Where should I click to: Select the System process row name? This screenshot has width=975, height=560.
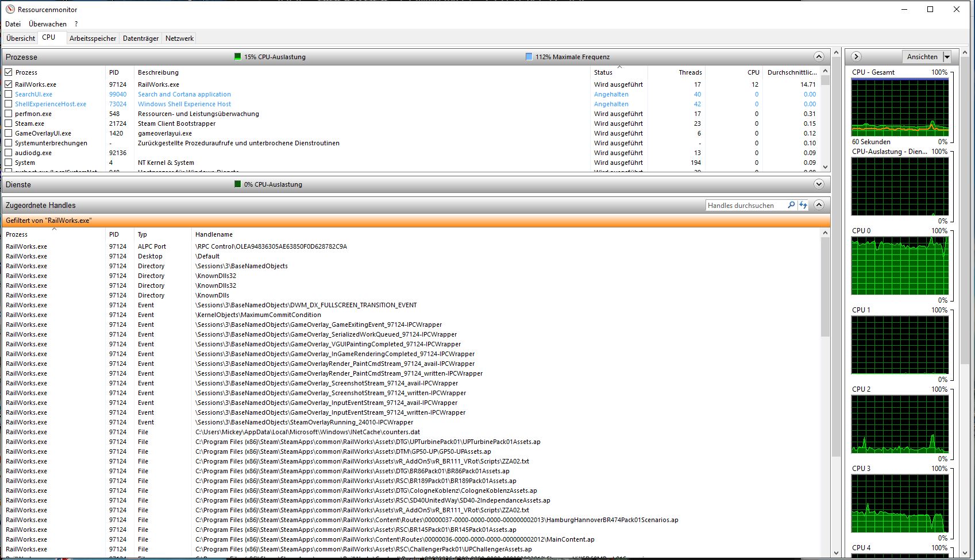tap(25, 163)
